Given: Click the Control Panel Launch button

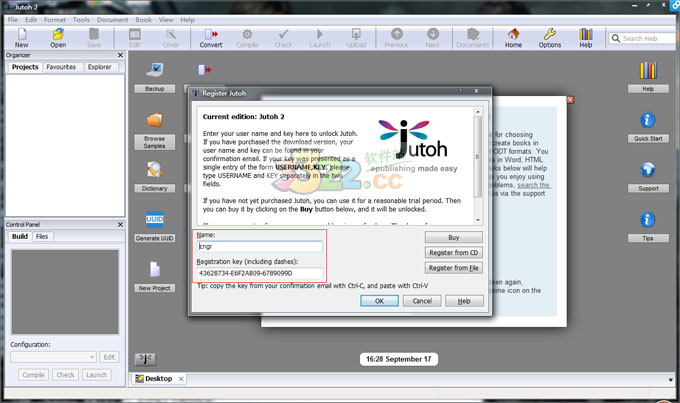Looking at the screenshot, I should coord(96,375).
